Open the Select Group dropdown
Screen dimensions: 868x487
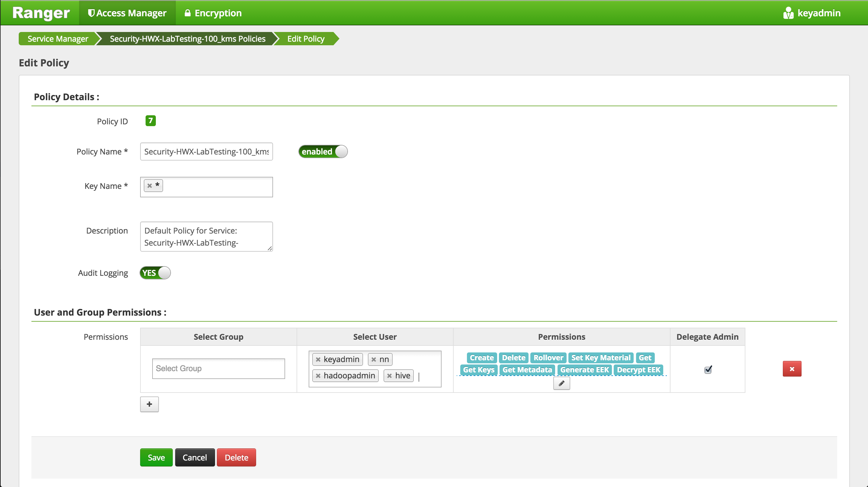click(218, 368)
